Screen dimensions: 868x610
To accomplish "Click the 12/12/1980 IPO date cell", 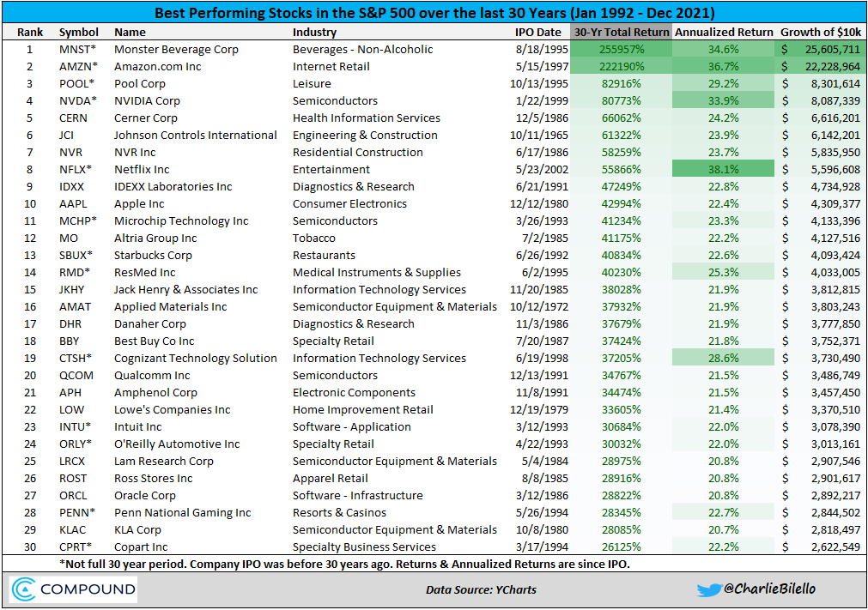I will click(539, 203).
